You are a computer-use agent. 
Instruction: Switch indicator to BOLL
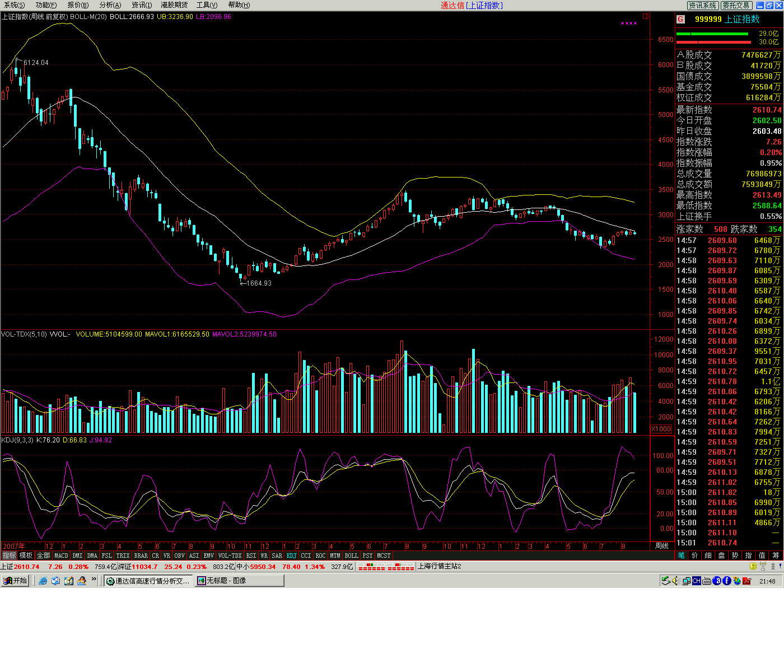(351, 556)
